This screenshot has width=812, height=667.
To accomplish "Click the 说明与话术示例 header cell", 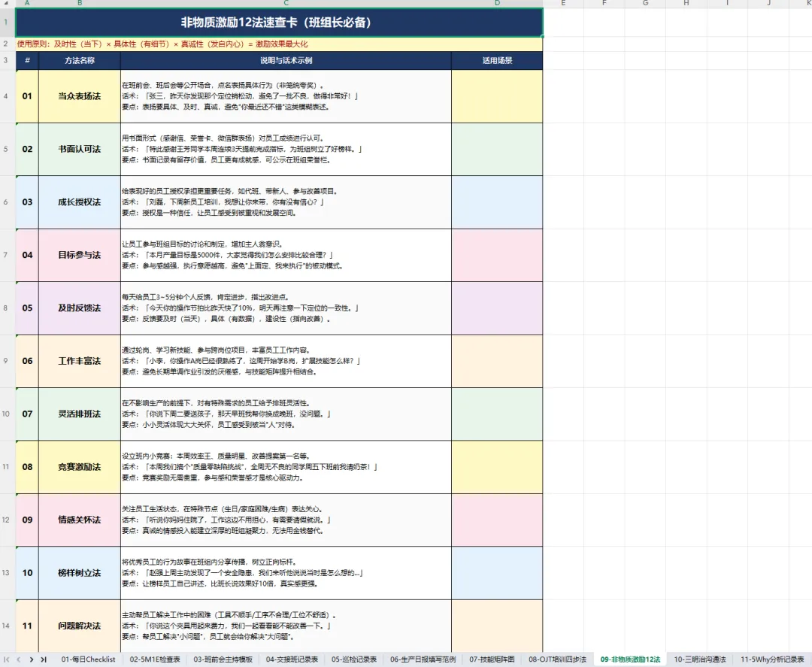I will coord(286,61).
